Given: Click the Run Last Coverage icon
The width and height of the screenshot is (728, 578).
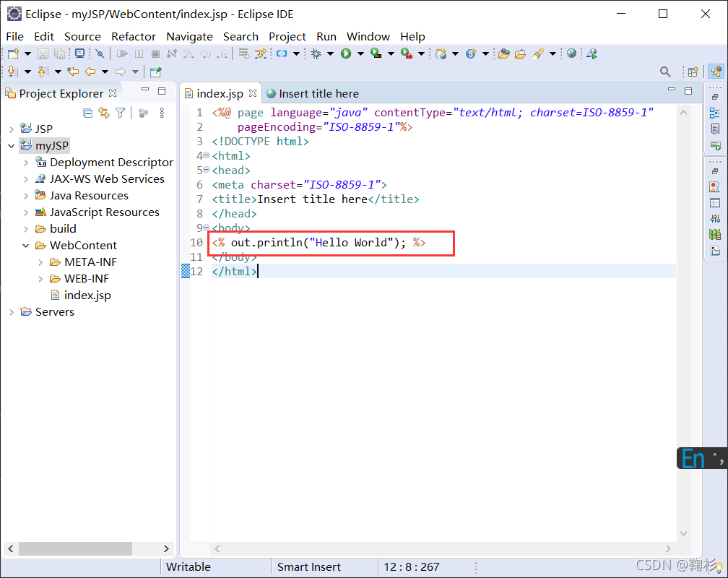Looking at the screenshot, I should click(376, 54).
